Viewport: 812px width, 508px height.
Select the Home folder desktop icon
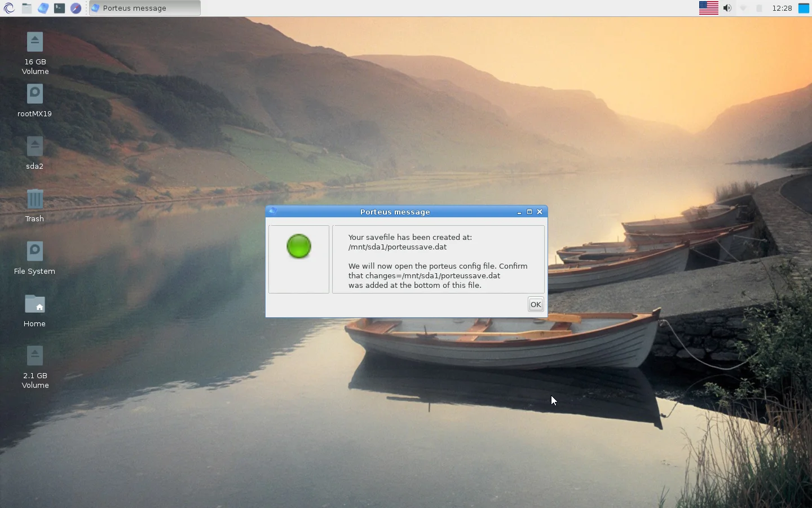pyautogui.click(x=35, y=310)
